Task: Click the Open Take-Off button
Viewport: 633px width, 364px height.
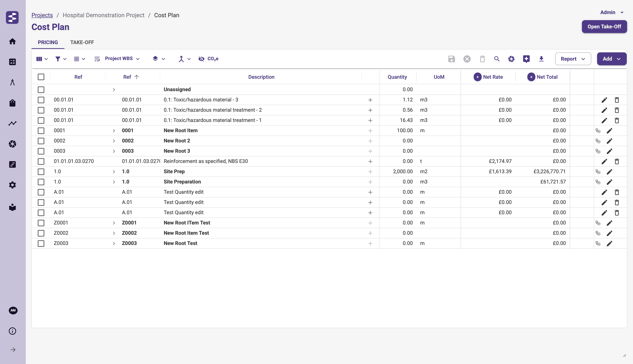Action: tap(604, 27)
